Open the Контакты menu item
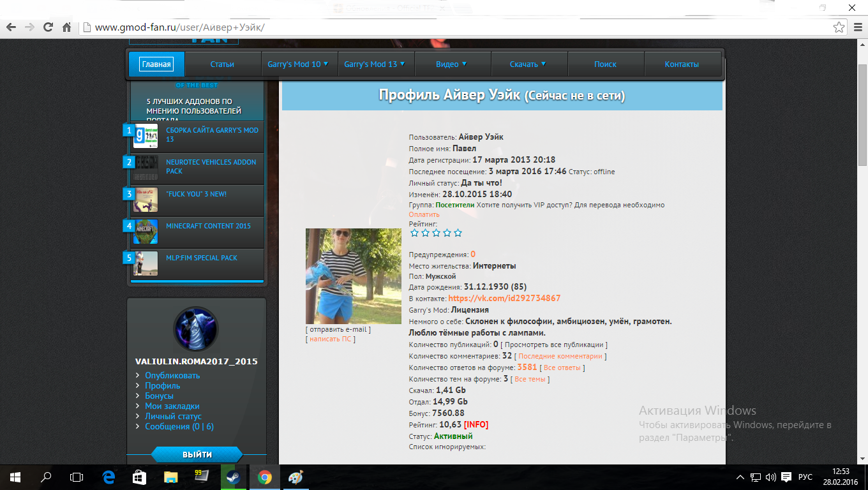The image size is (868, 490). [x=682, y=64]
